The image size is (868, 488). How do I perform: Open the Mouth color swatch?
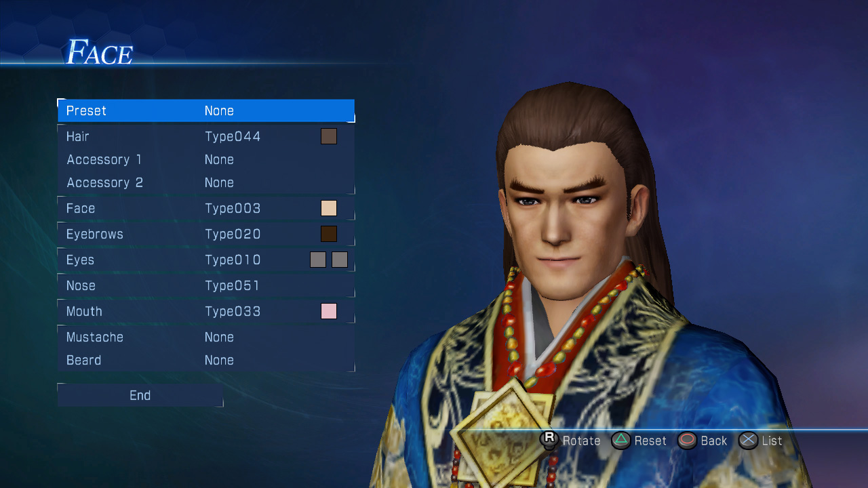329,311
